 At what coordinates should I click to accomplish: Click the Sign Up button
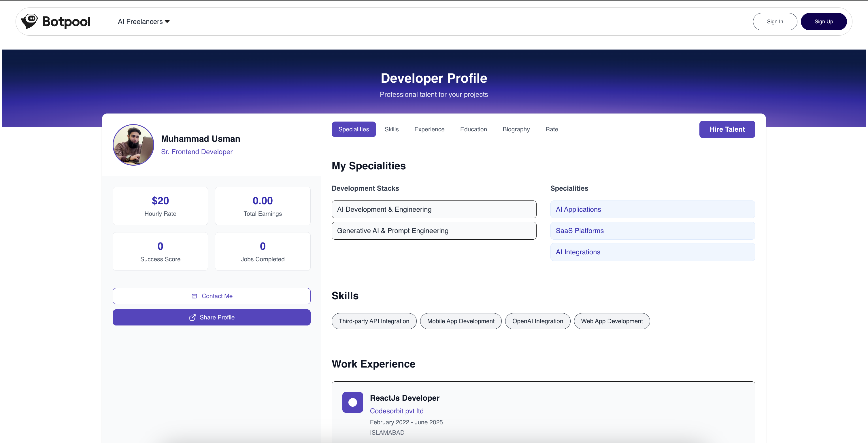click(824, 22)
